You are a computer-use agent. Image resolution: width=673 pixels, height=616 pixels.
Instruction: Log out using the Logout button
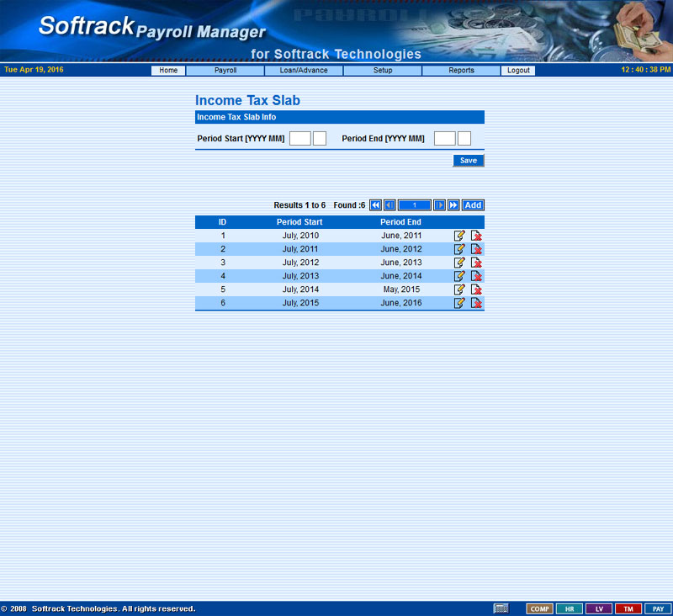(518, 71)
